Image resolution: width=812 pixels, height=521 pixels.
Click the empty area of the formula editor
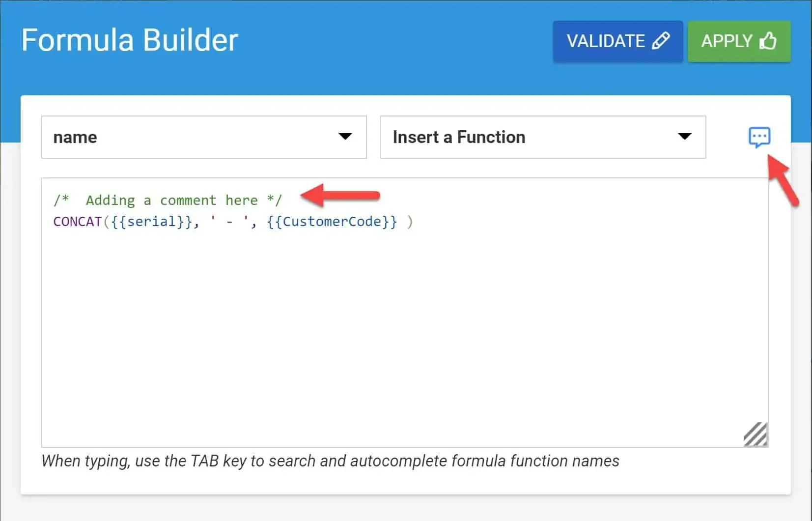tap(393, 334)
